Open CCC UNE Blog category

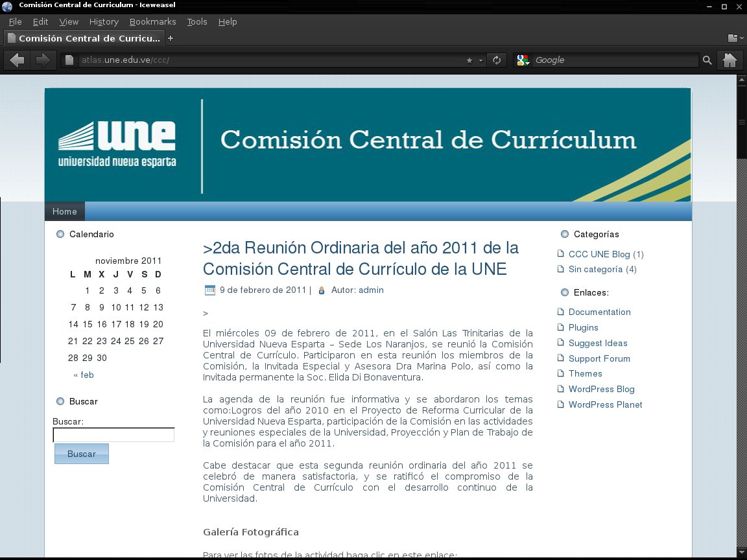pyautogui.click(x=599, y=254)
